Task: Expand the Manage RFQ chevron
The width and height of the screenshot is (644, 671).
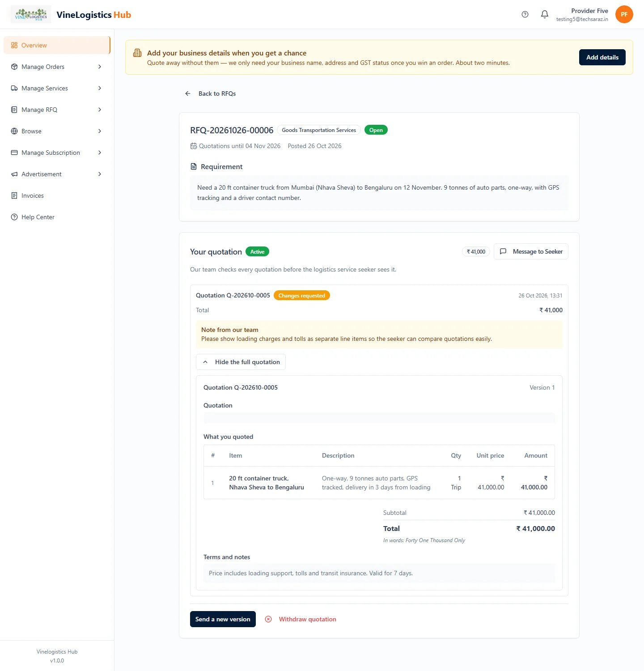Action: pos(100,110)
